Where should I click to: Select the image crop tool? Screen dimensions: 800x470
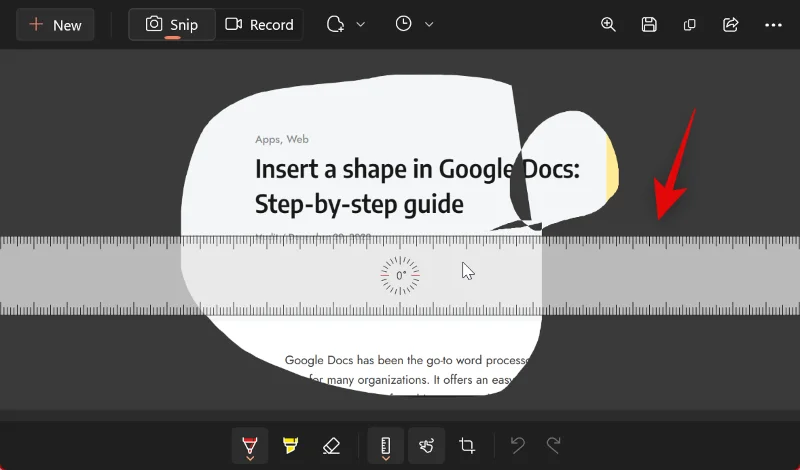467,445
